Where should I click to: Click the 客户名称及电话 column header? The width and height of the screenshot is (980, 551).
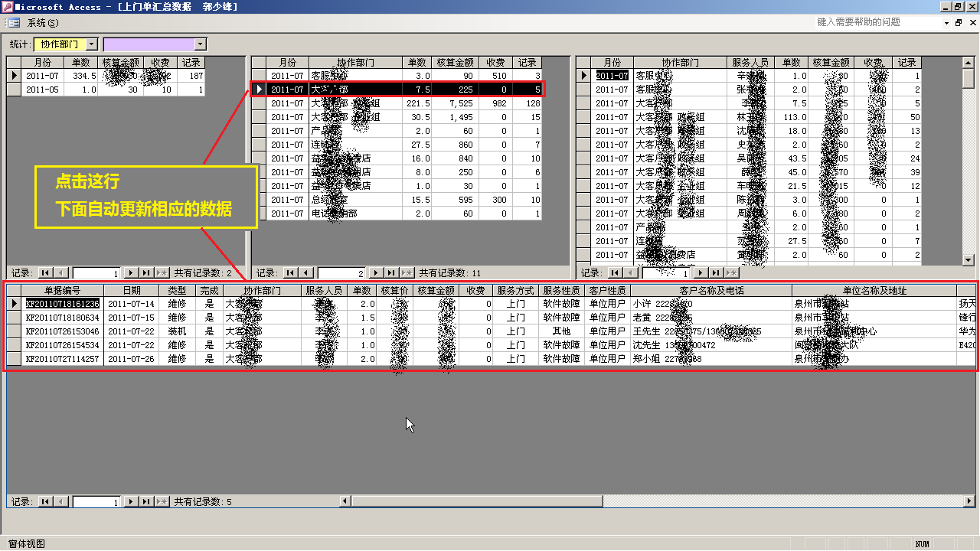coord(710,291)
